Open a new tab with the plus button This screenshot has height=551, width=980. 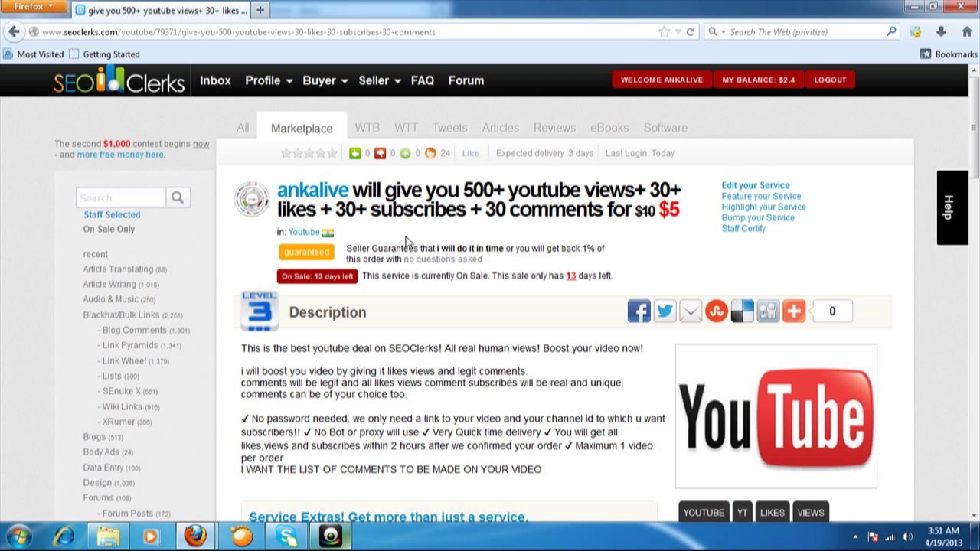point(260,10)
